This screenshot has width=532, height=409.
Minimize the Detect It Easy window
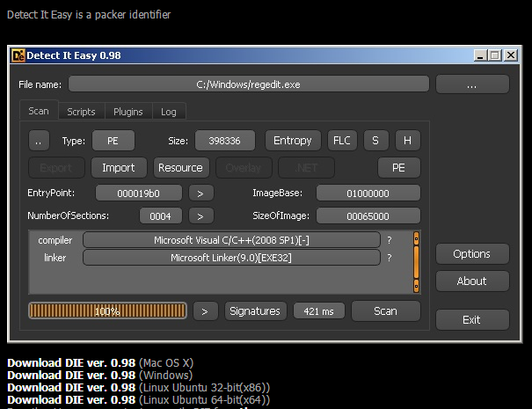pos(480,55)
